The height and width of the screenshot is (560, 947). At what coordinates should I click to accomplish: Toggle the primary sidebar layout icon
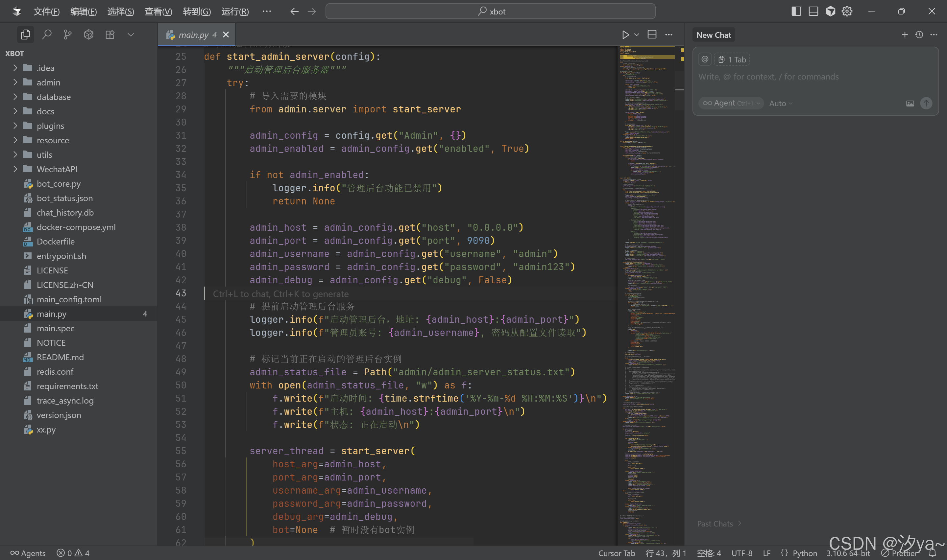(x=796, y=11)
